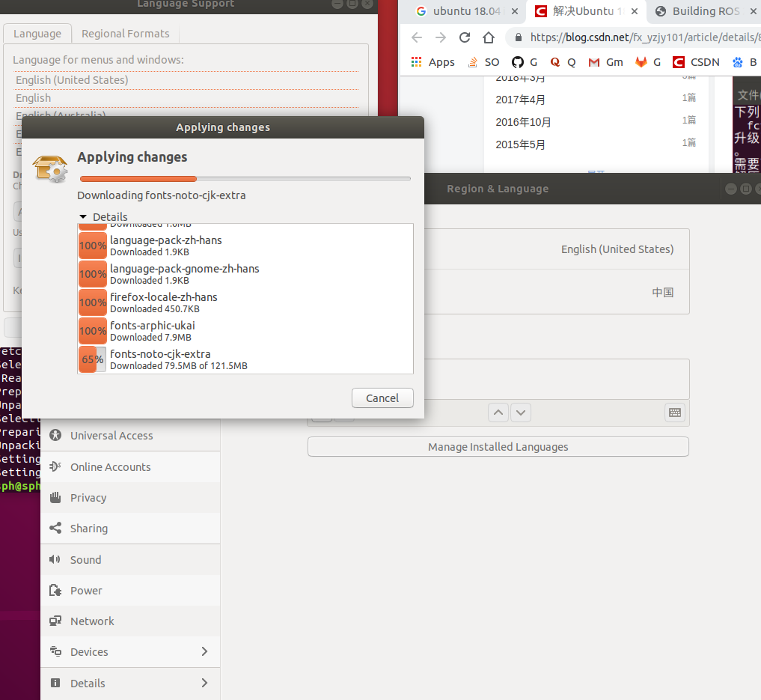The width and height of the screenshot is (761, 700).
Task: Show keyboard layout for input source
Action: point(675,413)
